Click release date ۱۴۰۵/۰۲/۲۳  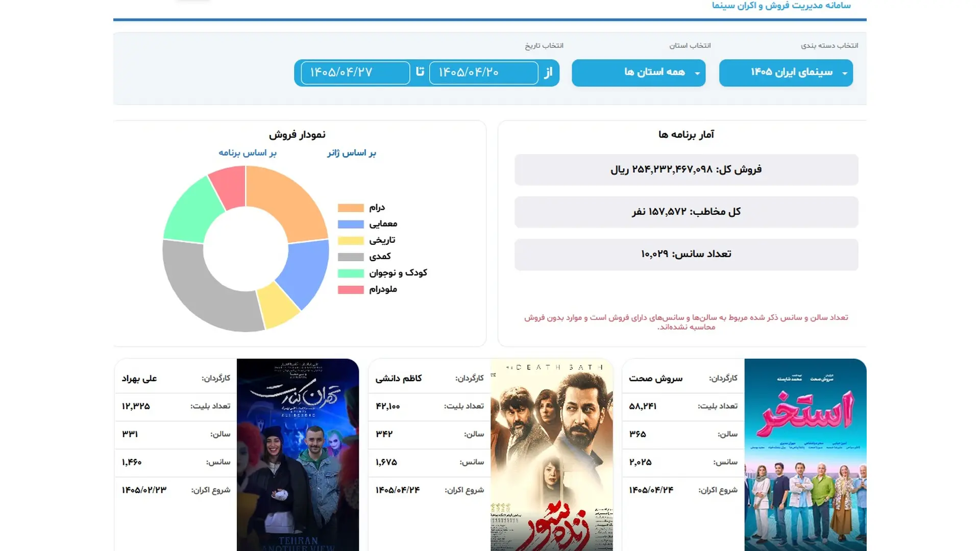tap(144, 490)
